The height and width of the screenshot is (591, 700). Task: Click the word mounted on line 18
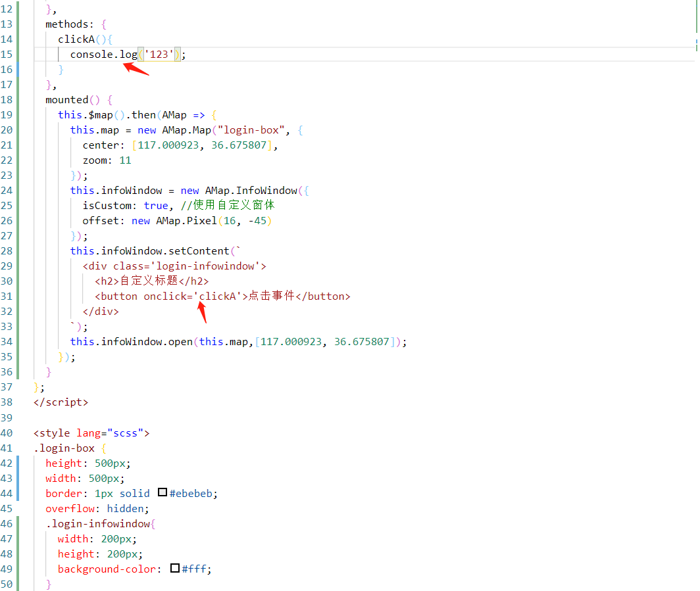(66, 99)
